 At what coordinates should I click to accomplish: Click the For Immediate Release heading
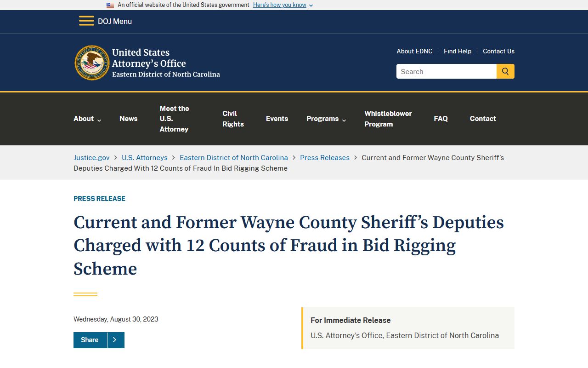(351, 320)
